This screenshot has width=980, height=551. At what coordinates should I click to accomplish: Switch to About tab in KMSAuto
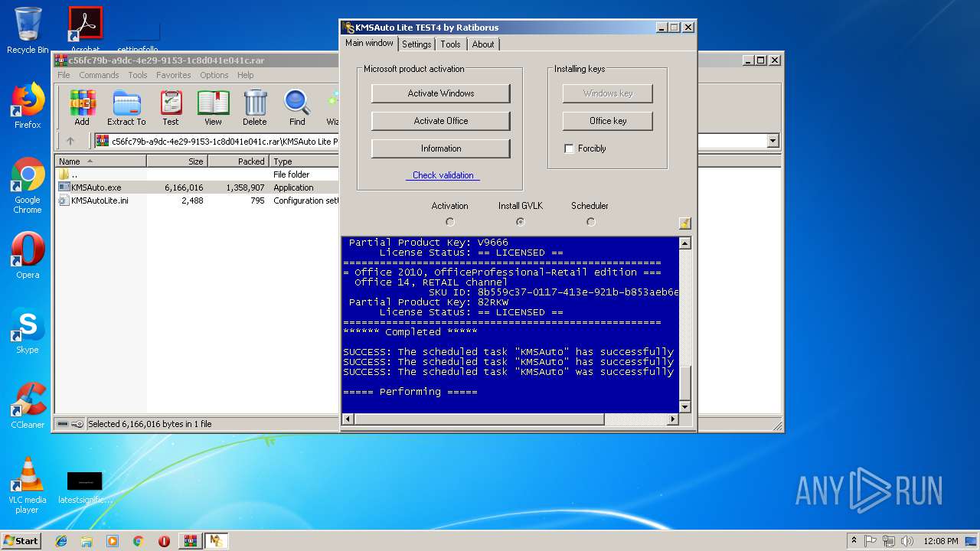(483, 44)
